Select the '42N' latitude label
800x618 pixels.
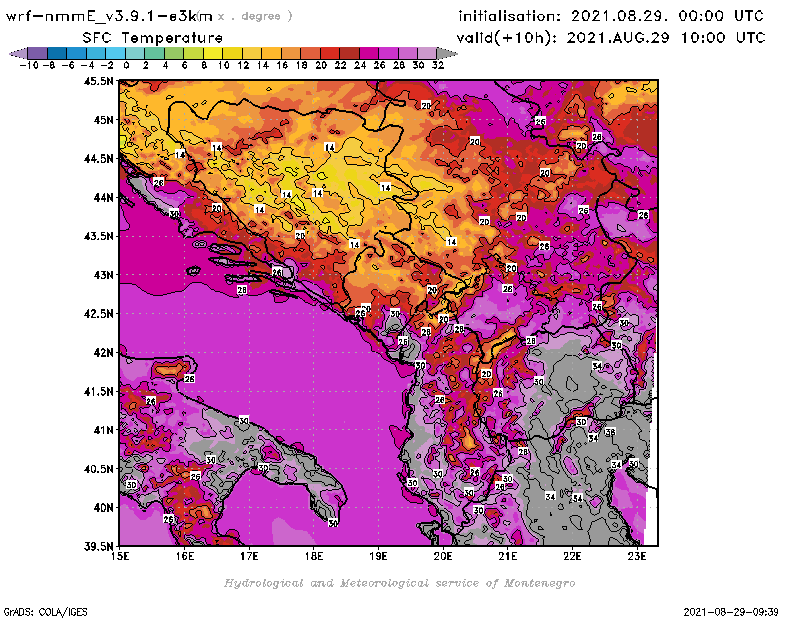pyautogui.click(x=104, y=353)
